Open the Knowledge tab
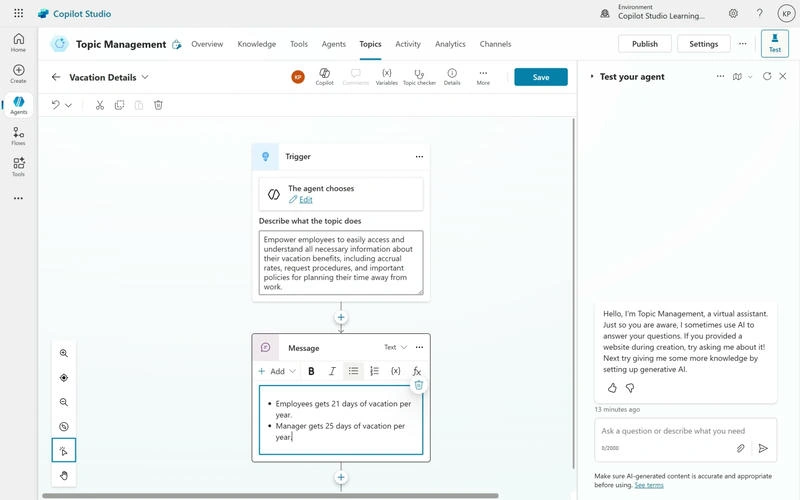The width and height of the screenshot is (800, 500). point(257,44)
